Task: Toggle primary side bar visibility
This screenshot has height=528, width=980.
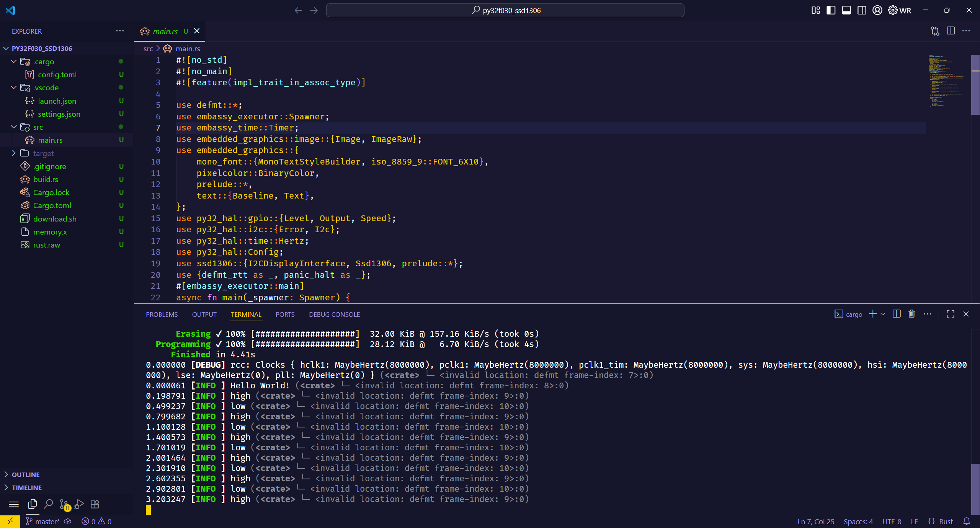Action: coord(831,10)
